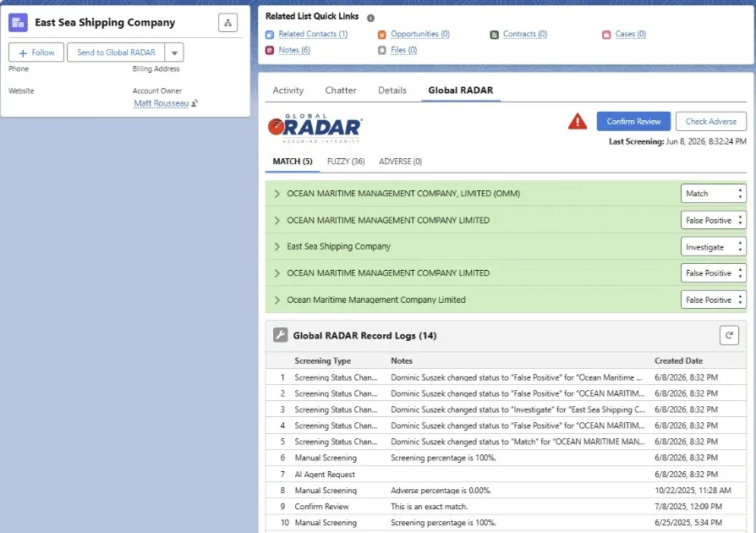Open the Notes (6) link
Screen dimensions: 756x533
point(294,50)
